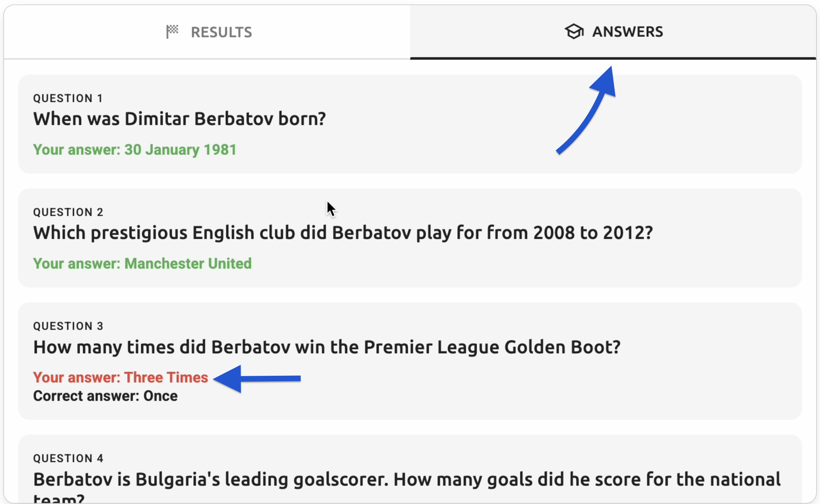Click the Question 3 heading label
Viewport: 820px width, 504px height.
point(68,326)
